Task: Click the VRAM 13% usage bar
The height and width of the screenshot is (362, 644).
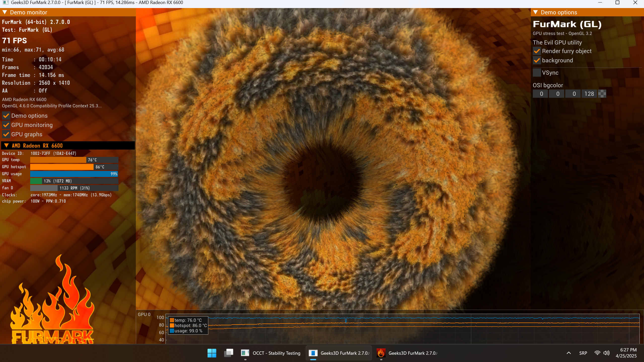Action: (74, 181)
